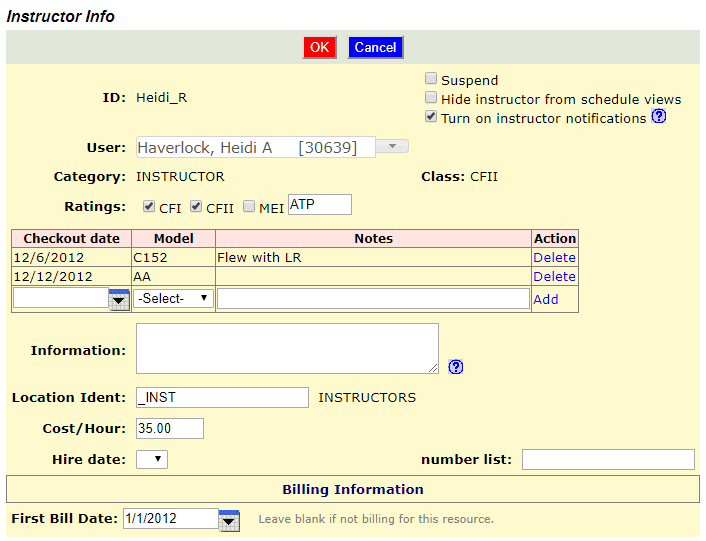Delete the C152 checkout row
Viewport: 706px width, 541px height.
554,257
